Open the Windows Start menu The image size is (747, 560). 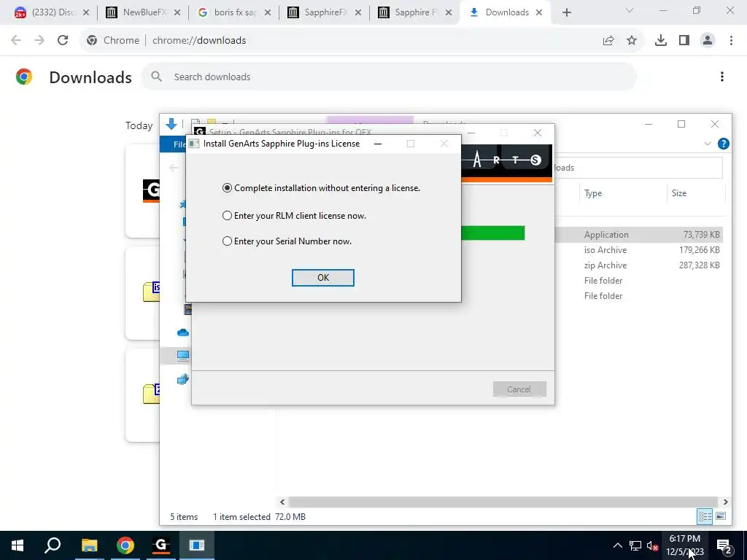[x=18, y=545]
